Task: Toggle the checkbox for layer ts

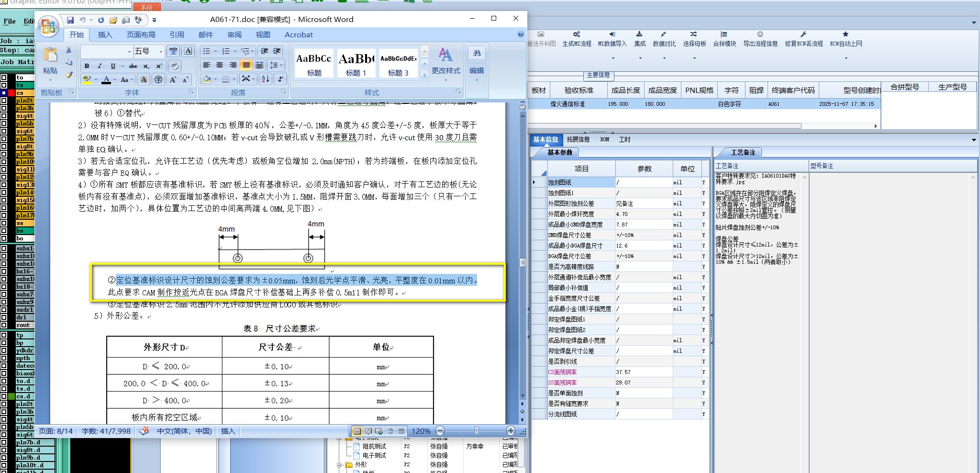Action: click(4, 85)
